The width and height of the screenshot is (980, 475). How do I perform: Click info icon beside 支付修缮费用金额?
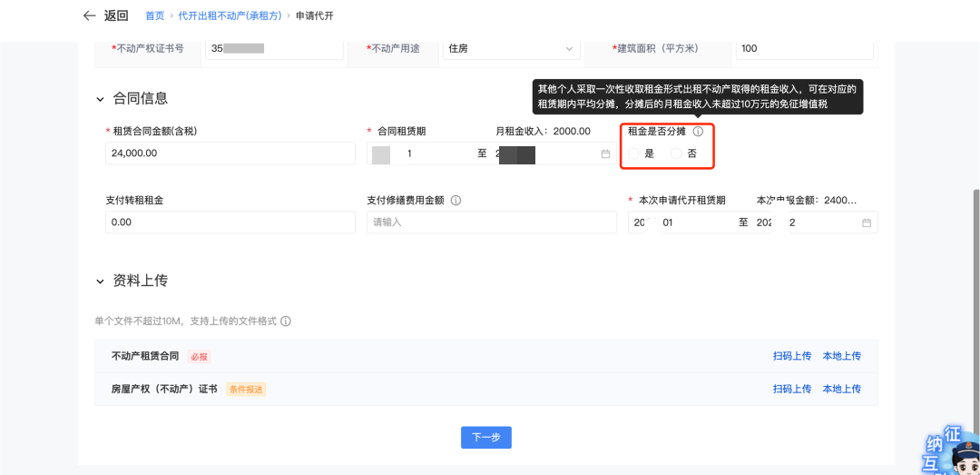(x=456, y=201)
